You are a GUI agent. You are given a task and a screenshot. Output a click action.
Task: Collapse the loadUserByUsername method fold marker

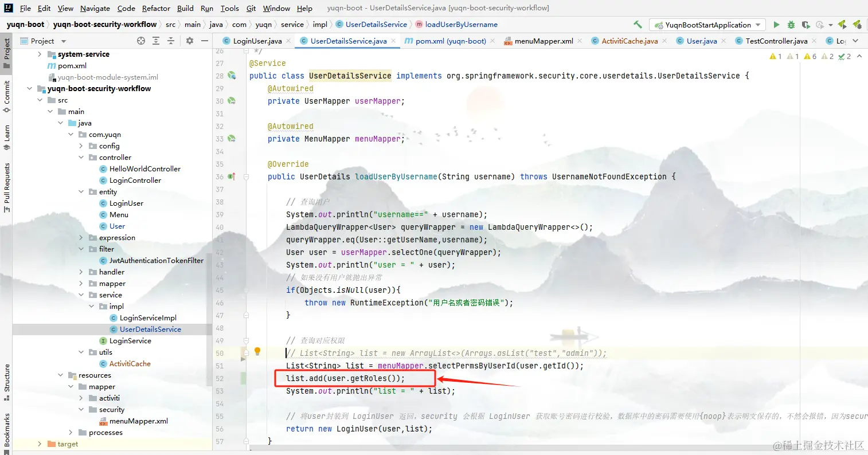(246, 176)
